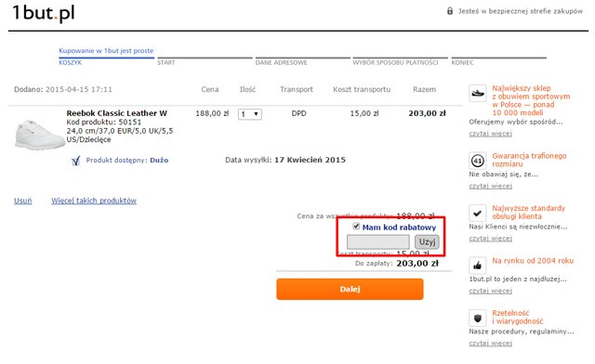Screen dimensions: 595x364
Task: Click the secure shopping padlock icon
Action: (450, 10)
